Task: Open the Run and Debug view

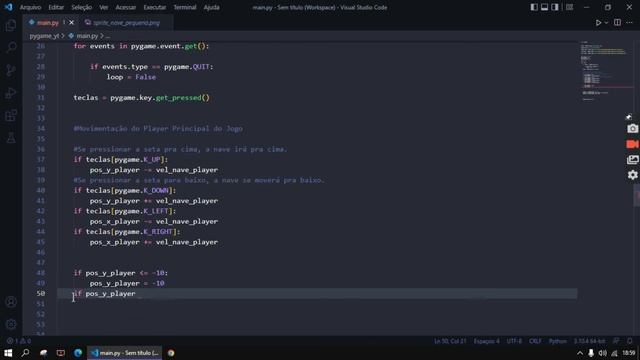Action: [11, 93]
